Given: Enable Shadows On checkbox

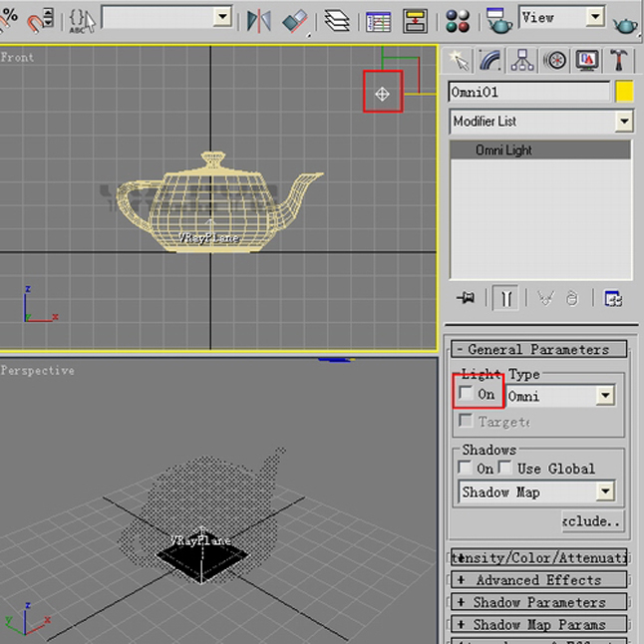Looking at the screenshot, I should click(465, 467).
